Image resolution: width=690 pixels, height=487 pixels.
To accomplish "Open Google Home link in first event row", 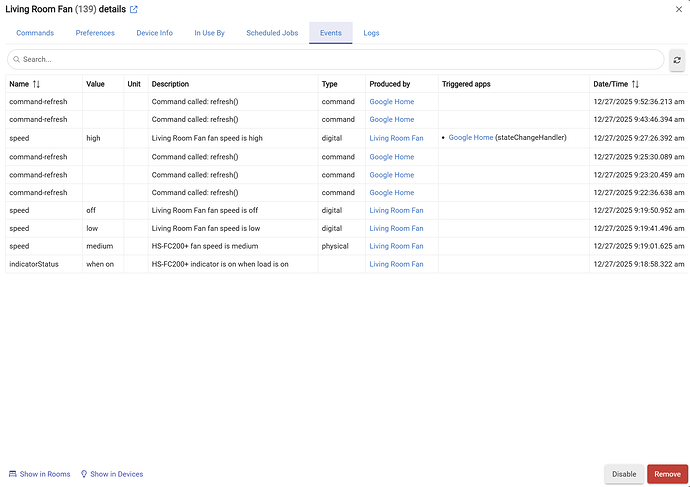I will point(391,102).
